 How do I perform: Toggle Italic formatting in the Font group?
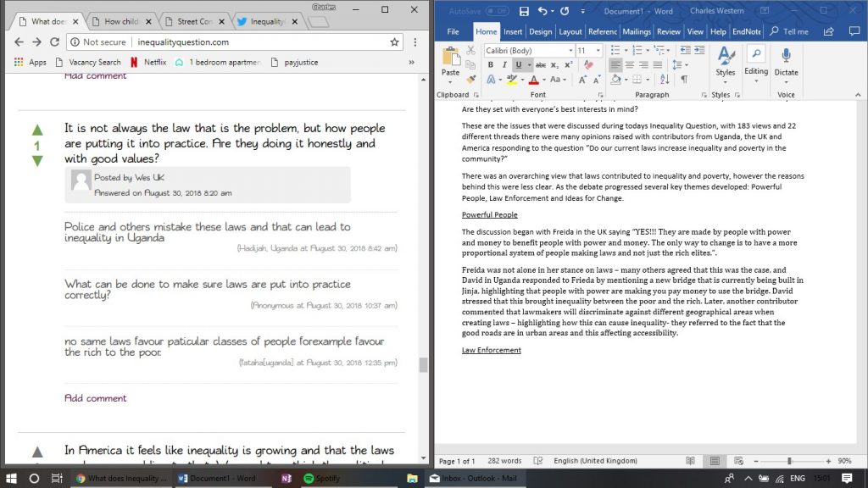pos(504,65)
